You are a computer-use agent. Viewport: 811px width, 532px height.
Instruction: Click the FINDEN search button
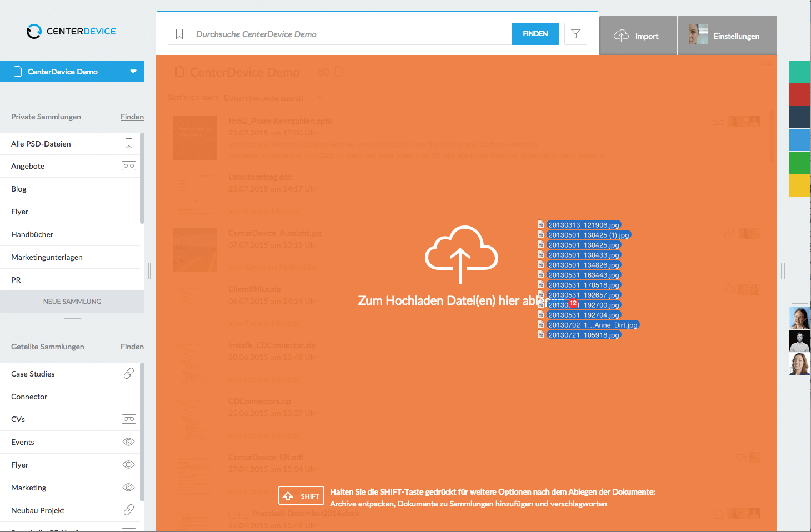535,34
